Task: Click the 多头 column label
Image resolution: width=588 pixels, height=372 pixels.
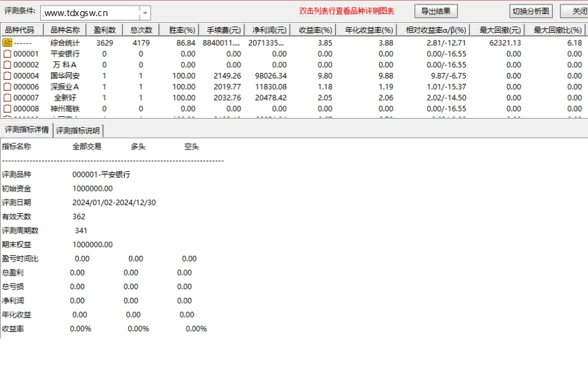Action: coord(138,146)
